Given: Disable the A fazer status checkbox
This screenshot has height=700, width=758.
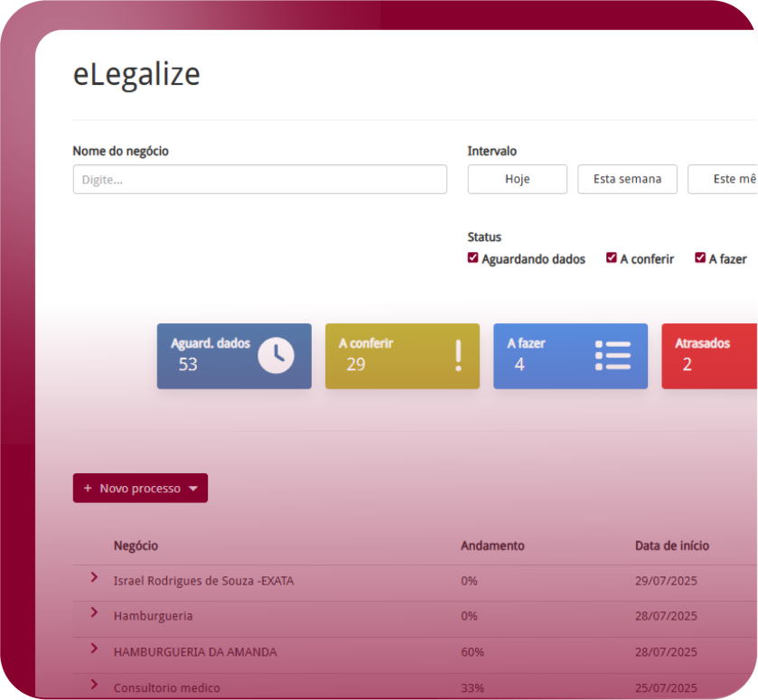Looking at the screenshot, I should click(x=700, y=258).
